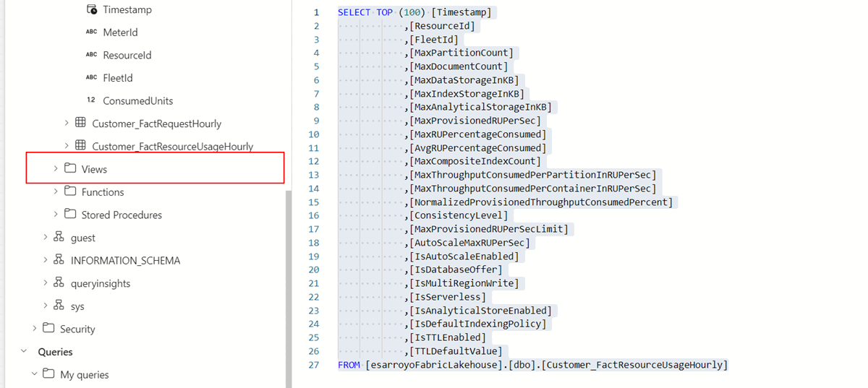Open the Views folder label
868x388 pixels.
click(94, 169)
